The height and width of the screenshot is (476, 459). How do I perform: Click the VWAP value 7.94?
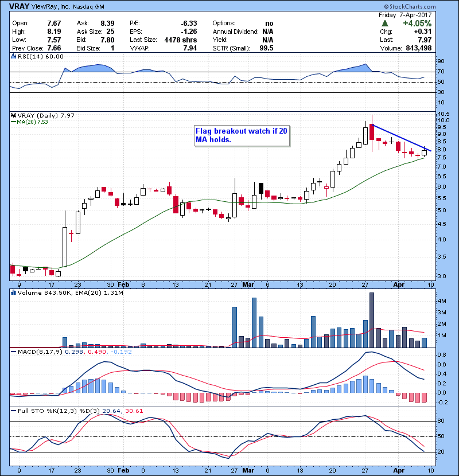190,48
